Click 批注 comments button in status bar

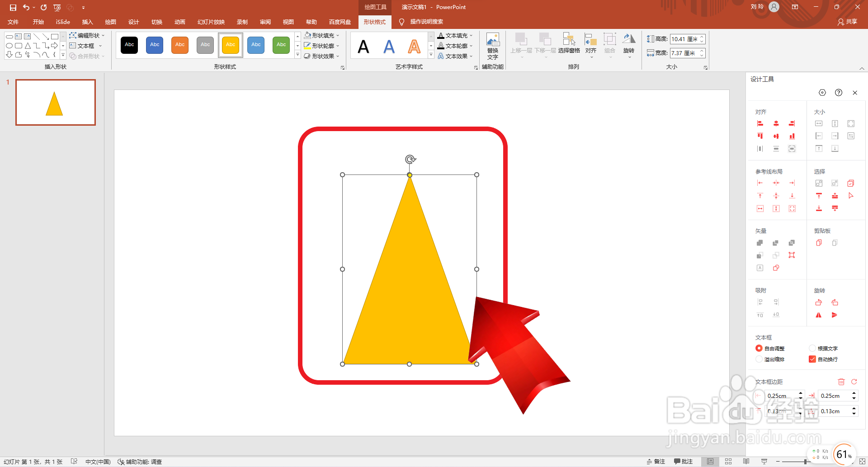[x=683, y=462]
